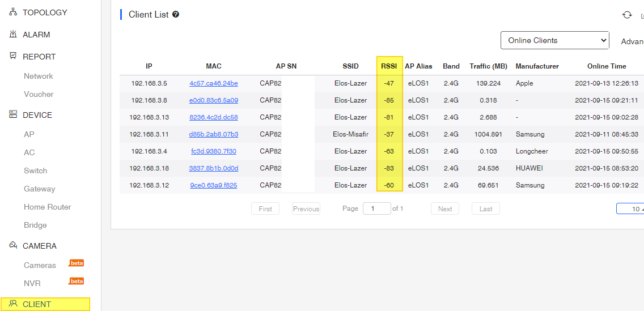This screenshot has width=644, height=311.
Task: Open the MAC link d85b.2ab8.07b3
Action: point(214,134)
